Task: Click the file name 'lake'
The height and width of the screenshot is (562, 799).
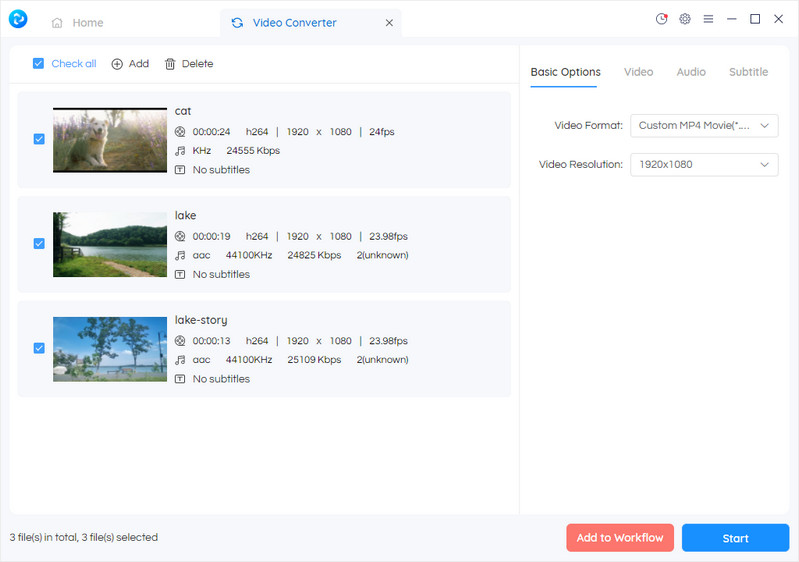Action: (185, 216)
